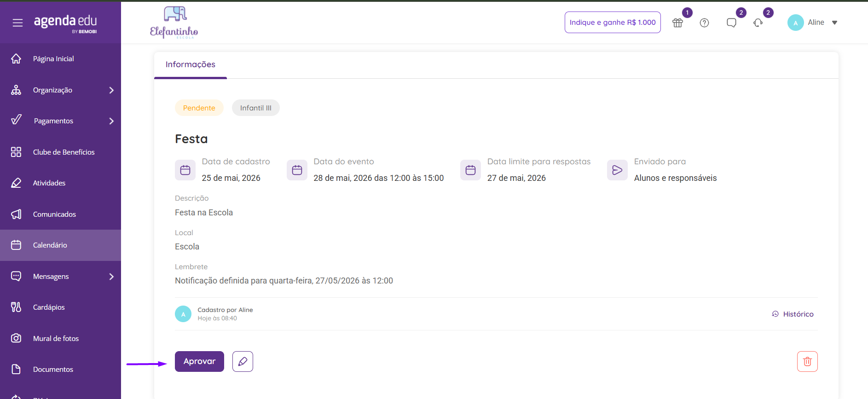
Task: Click the Mensagens chat icon
Action: (x=16, y=276)
